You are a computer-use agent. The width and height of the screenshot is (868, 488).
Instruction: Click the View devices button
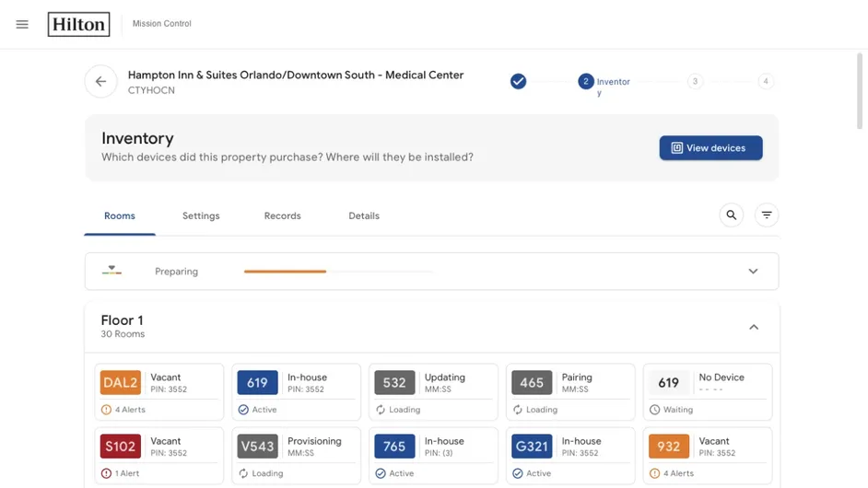tap(710, 147)
